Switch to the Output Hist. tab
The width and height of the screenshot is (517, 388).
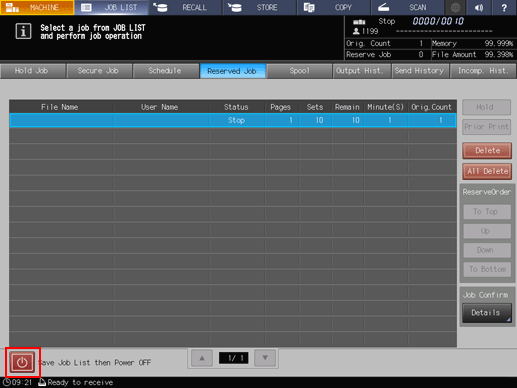[361, 71]
